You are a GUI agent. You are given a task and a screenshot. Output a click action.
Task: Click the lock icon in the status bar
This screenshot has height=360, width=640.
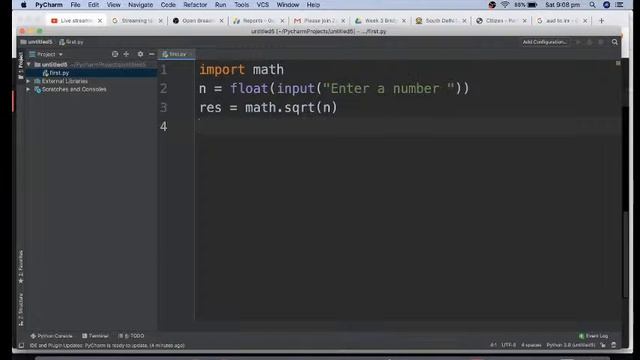pos(603,345)
